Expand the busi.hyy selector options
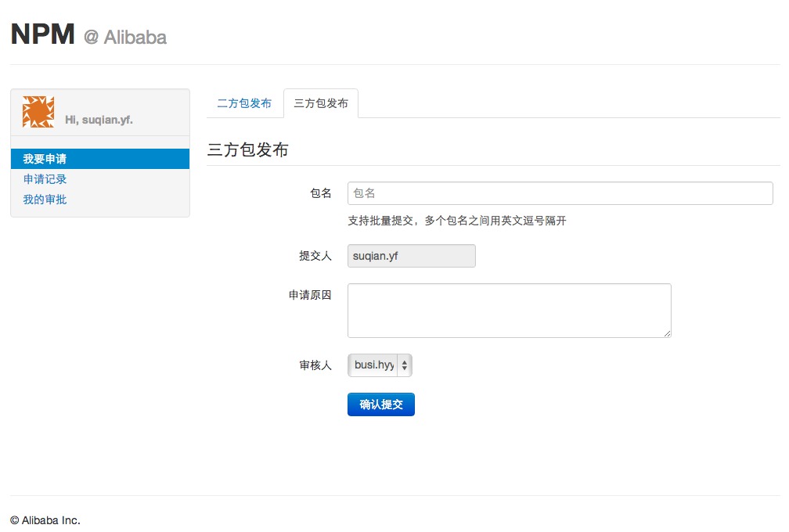This screenshot has width=789, height=532. coord(380,365)
